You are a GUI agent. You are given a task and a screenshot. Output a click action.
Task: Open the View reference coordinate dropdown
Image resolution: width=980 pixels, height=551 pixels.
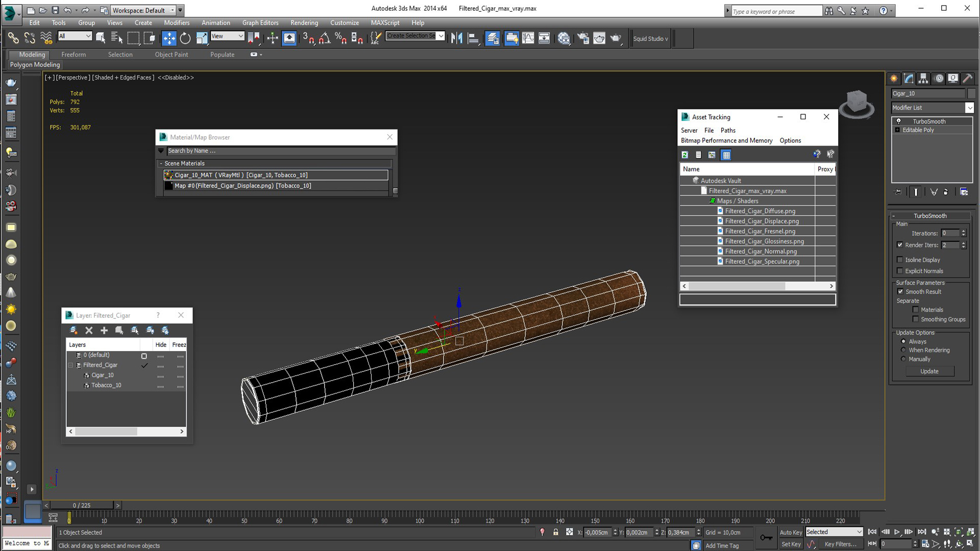pos(227,36)
